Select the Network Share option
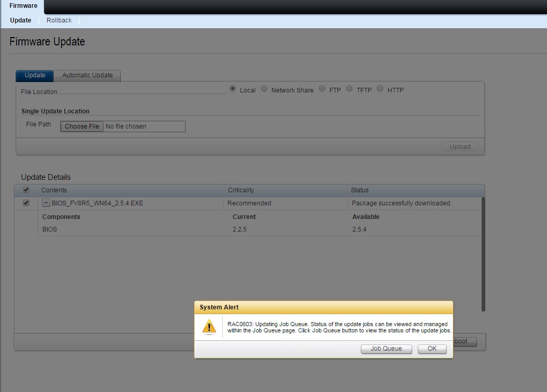This screenshot has width=547, height=392. [264, 88]
